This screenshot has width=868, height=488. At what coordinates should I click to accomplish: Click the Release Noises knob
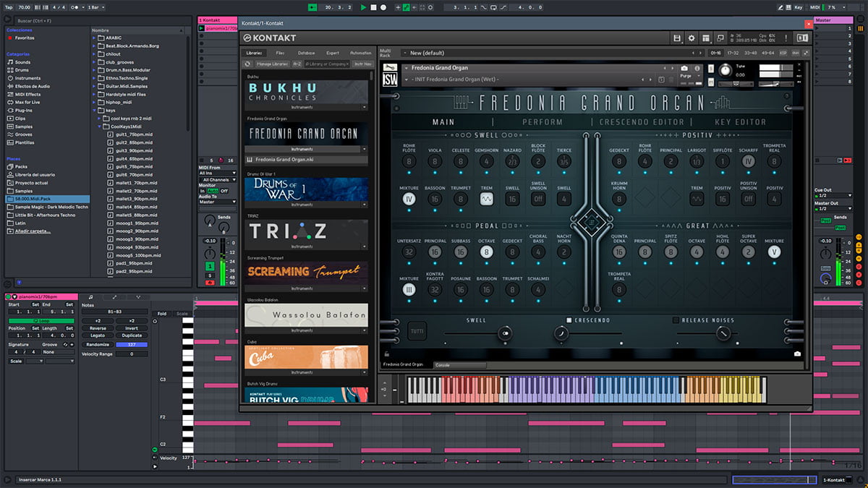[x=723, y=333]
